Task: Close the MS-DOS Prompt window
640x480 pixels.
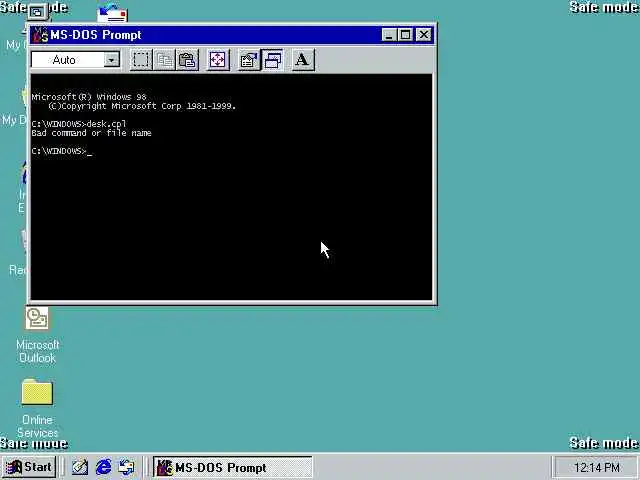Action: pos(424,35)
